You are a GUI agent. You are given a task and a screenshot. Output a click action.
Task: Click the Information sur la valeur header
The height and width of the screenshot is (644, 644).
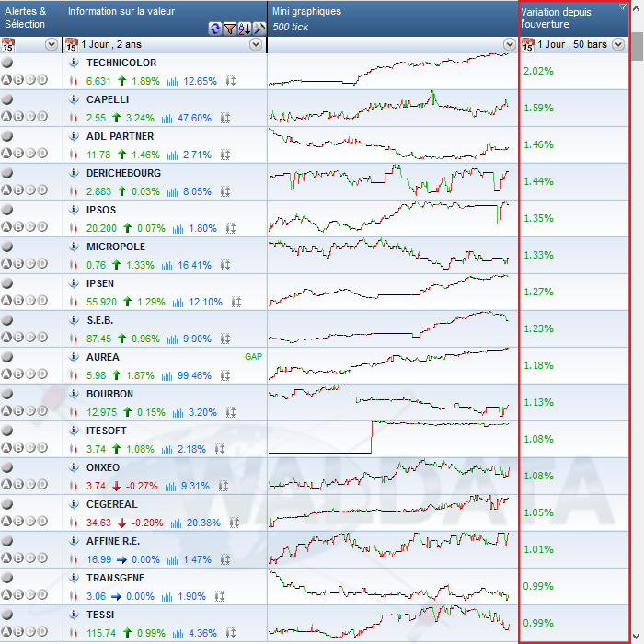165,18
